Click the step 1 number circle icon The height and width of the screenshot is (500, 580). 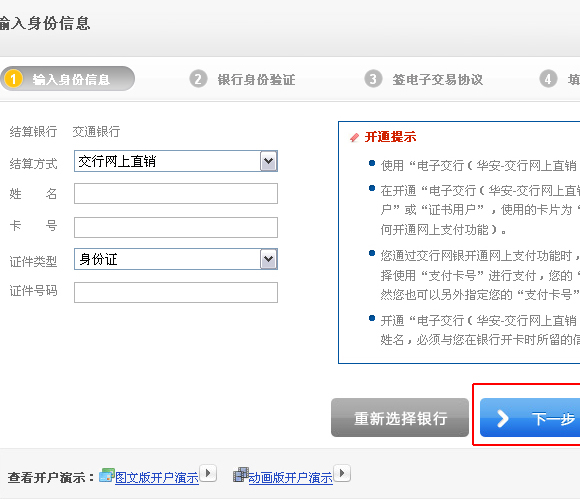pos(13,79)
